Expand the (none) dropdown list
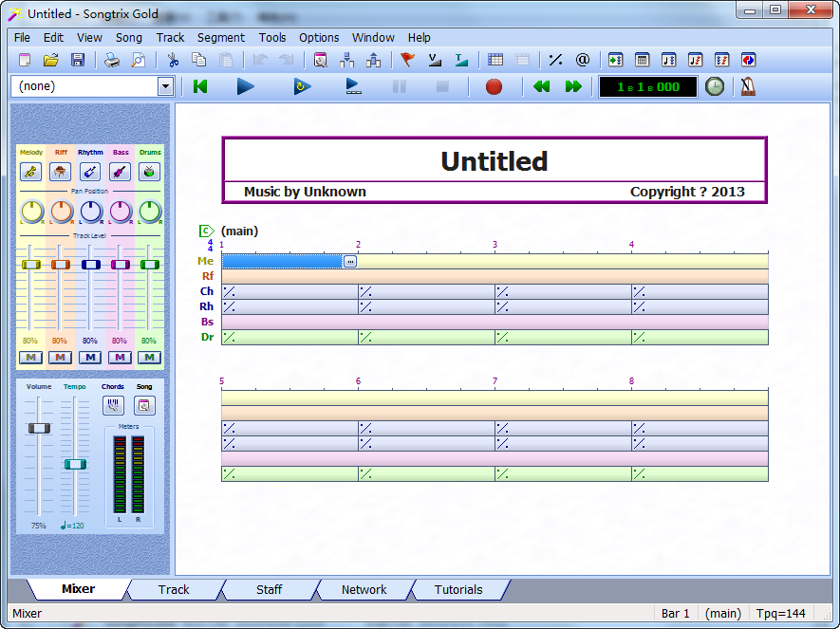This screenshot has width=840, height=629. pyautogui.click(x=165, y=86)
